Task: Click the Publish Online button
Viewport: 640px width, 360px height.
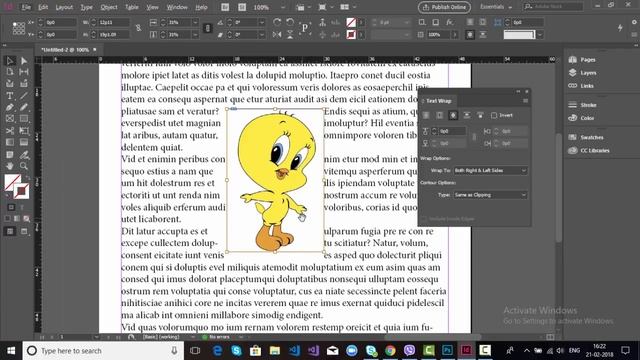Action: 444,7
